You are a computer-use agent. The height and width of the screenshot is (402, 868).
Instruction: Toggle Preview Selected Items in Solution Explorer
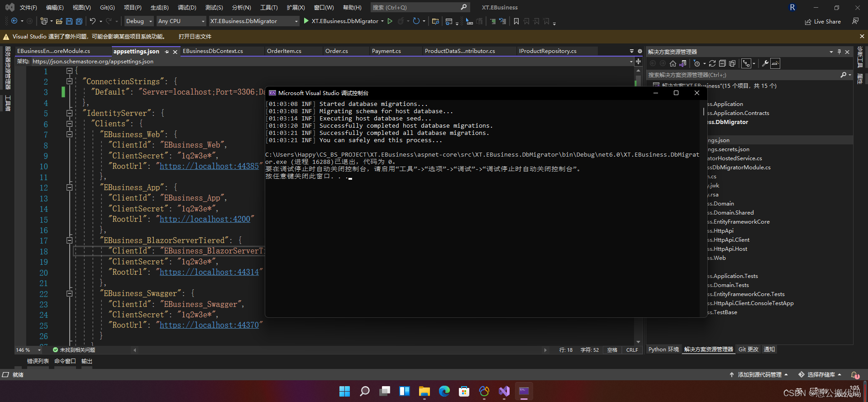coord(775,63)
